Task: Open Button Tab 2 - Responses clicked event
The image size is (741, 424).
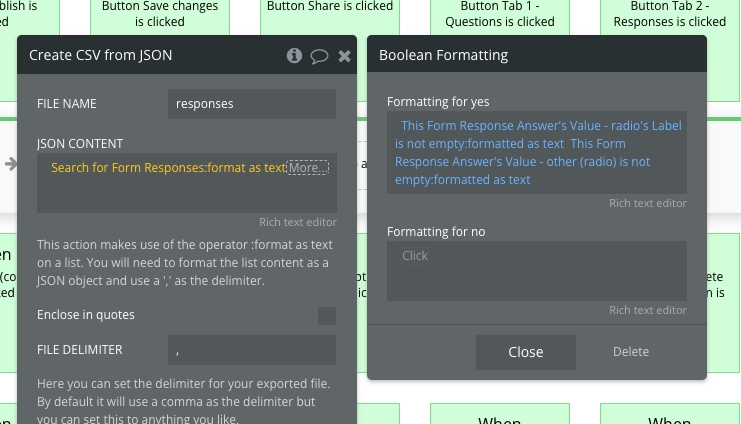Action: click(x=670, y=14)
